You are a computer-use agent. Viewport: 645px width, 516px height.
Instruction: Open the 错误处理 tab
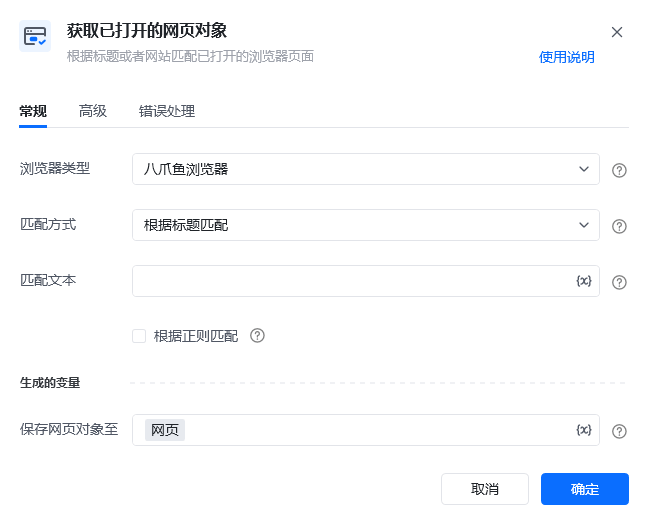click(x=167, y=111)
